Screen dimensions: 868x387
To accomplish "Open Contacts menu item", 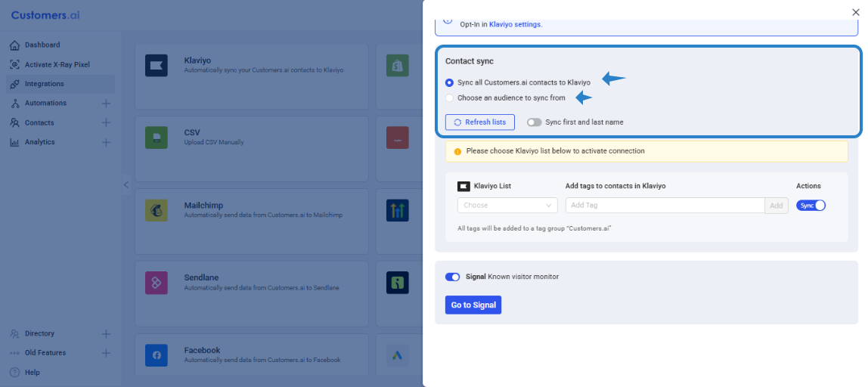I will coord(39,123).
